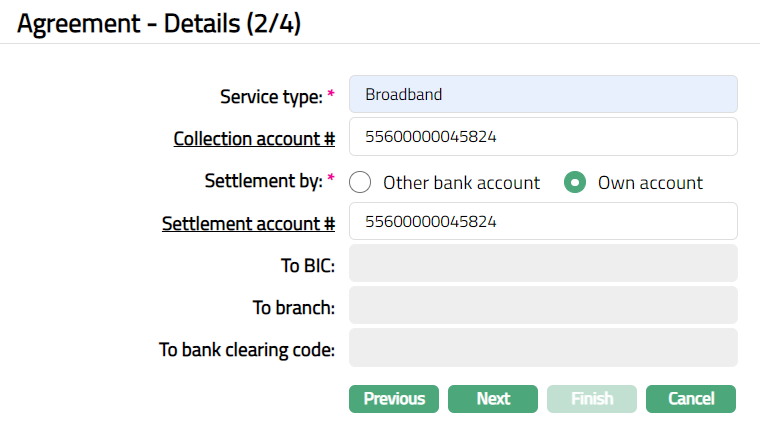Click the Agreement - Details (2/4) heading
The width and height of the screenshot is (760, 430).
click(x=159, y=24)
